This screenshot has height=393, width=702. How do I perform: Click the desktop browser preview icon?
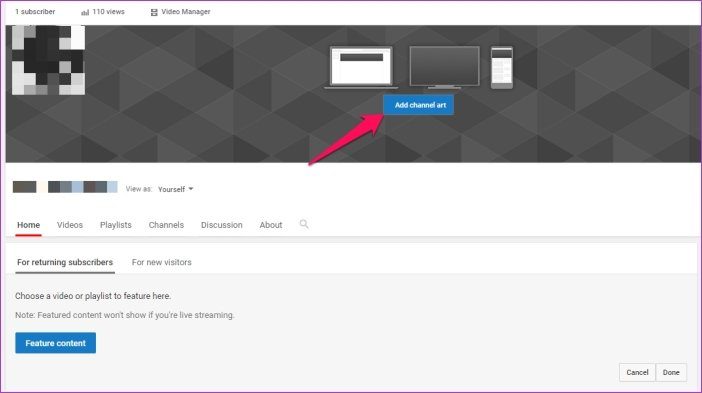tap(361, 67)
